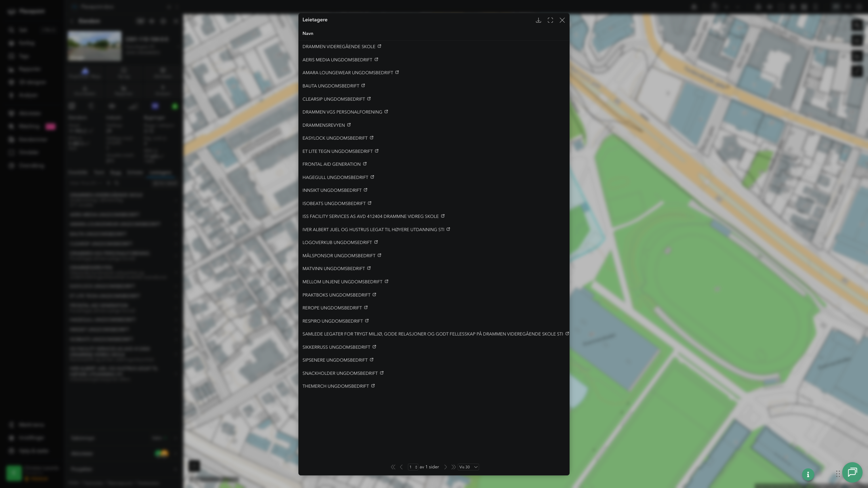This screenshot has height=488, width=868.
Task: Download the Leietagere tenant list
Action: pos(538,20)
